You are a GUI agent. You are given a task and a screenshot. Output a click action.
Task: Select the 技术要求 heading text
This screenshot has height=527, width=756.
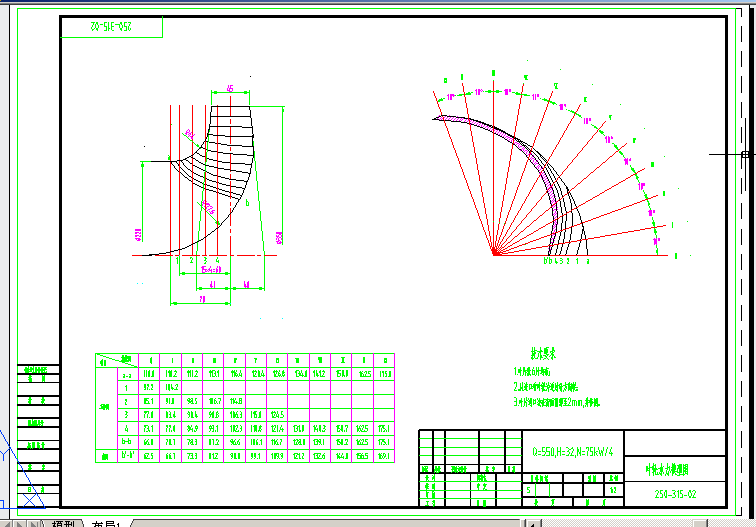(543, 354)
